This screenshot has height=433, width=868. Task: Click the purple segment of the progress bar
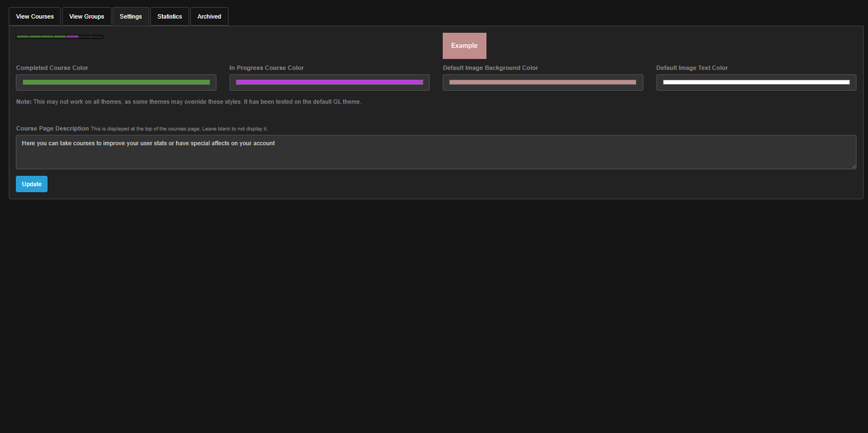click(x=72, y=37)
